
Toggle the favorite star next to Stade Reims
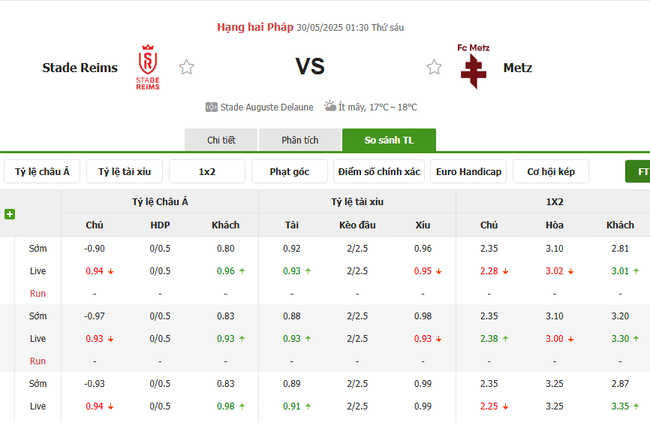[186, 68]
